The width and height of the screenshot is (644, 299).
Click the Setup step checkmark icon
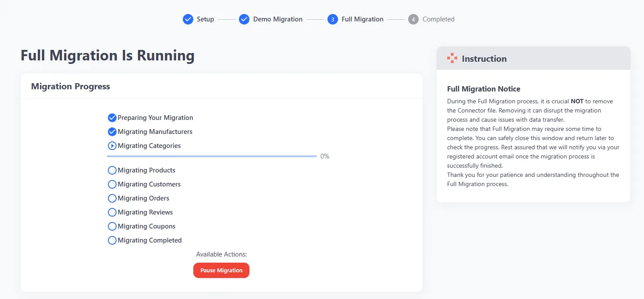(188, 19)
